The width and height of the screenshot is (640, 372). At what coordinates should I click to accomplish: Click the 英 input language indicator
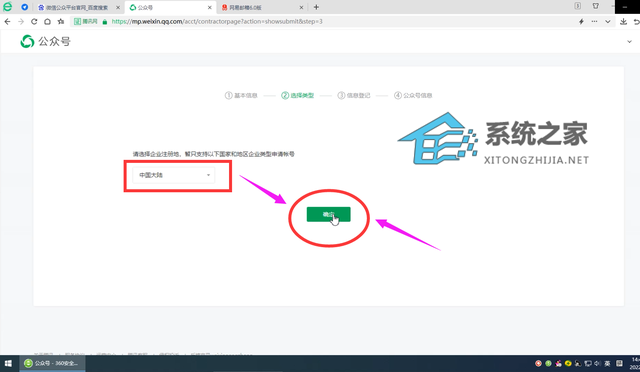[607, 363]
